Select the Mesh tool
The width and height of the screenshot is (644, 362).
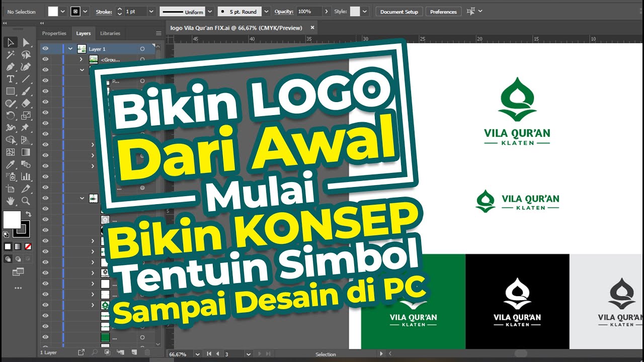10,152
